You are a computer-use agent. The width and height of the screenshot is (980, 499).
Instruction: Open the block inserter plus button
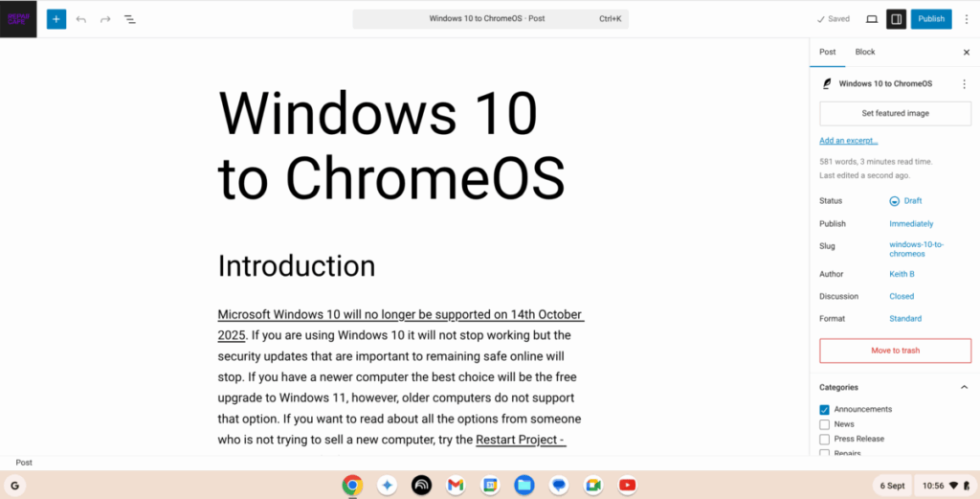pyautogui.click(x=56, y=19)
